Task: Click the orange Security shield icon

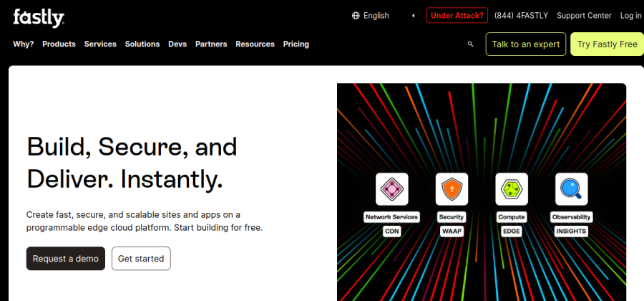Action: tap(452, 189)
